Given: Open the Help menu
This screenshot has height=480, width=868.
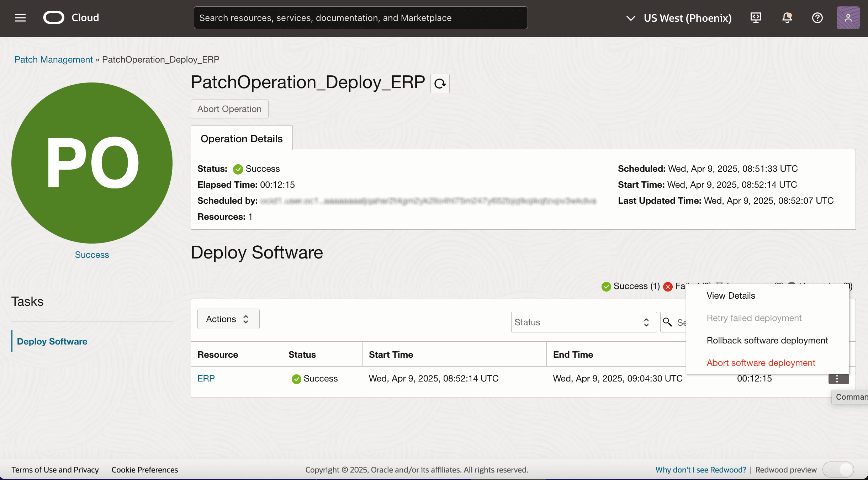Looking at the screenshot, I should 817,18.
